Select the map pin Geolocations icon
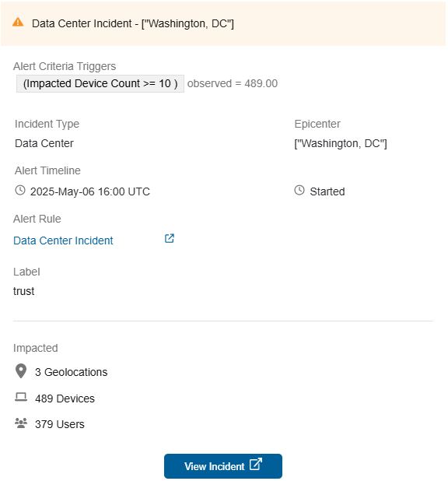 pos(21,371)
